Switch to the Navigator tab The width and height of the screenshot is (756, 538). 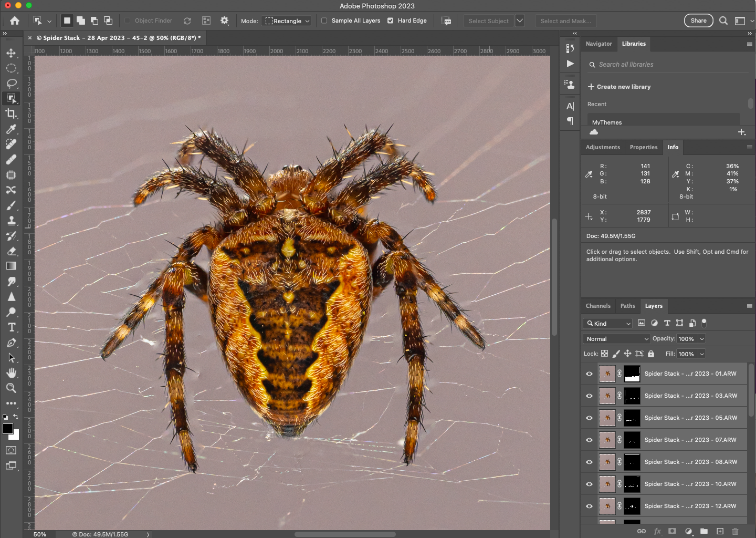click(599, 44)
